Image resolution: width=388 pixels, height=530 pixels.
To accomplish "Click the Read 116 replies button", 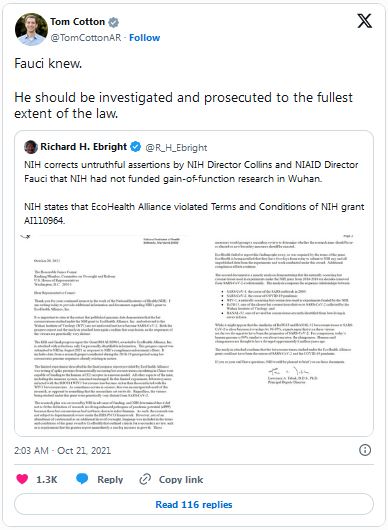I will [194, 504].
